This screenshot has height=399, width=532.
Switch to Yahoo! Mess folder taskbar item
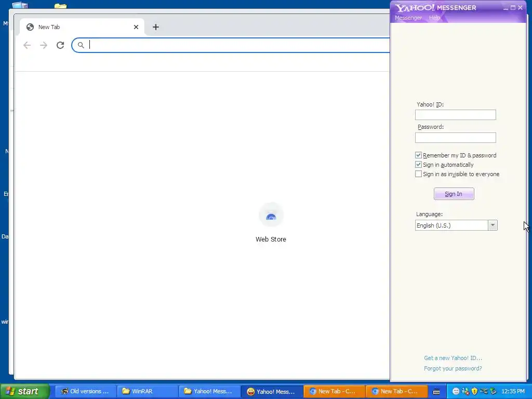(210, 391)
